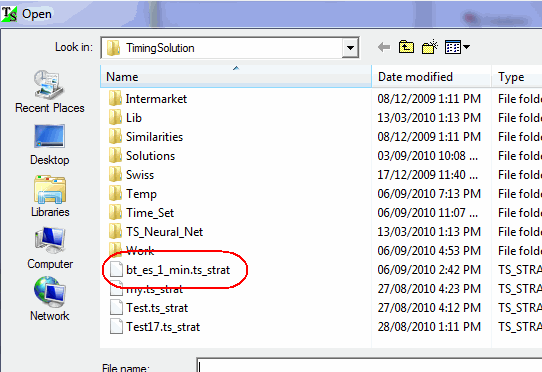Click the Swiss folder icon

(x=115, y=175)
